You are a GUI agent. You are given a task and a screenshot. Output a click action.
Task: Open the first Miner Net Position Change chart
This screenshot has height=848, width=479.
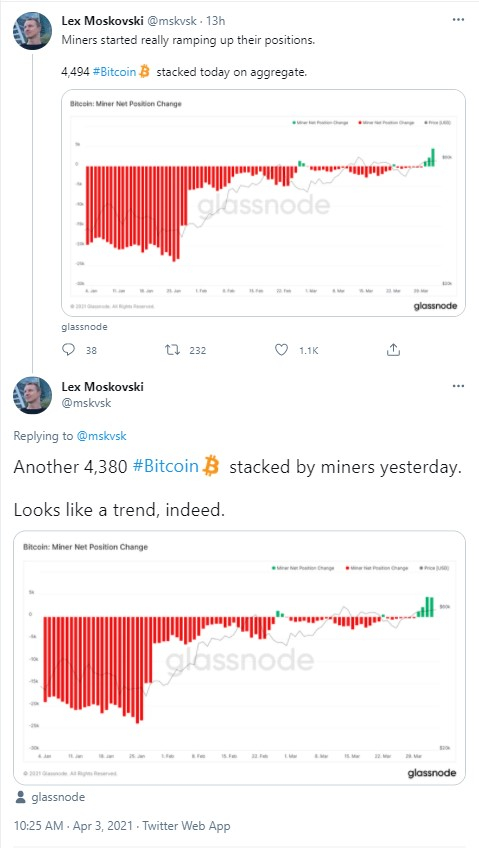[x=263, y=203]
